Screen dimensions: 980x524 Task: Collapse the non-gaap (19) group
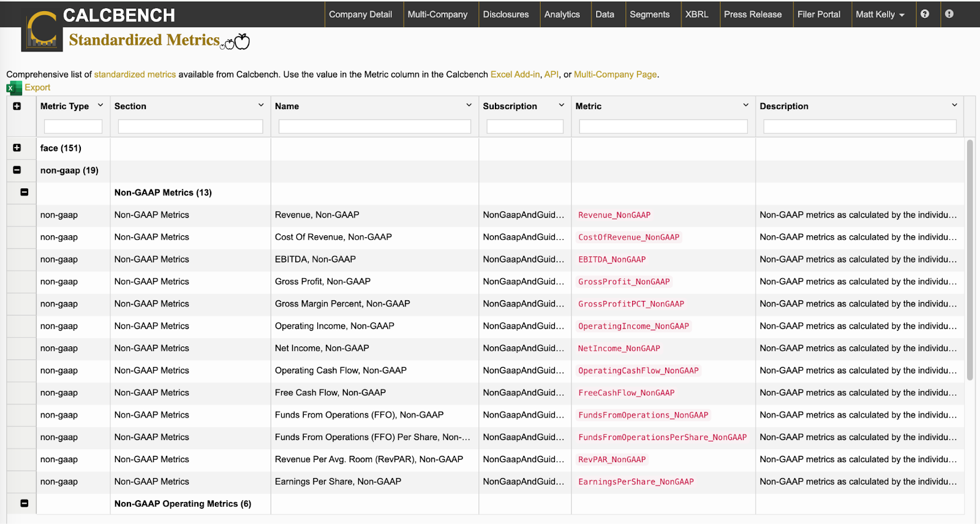point(17,170)
